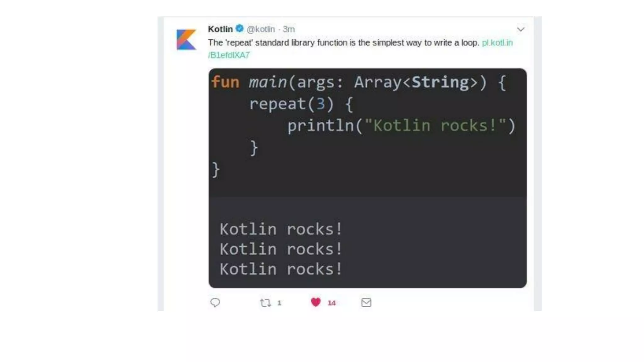The width and height of the screenshot is (644, 362).
Task: Expand the tweet options chevron
Action: (x=521, y=29)
